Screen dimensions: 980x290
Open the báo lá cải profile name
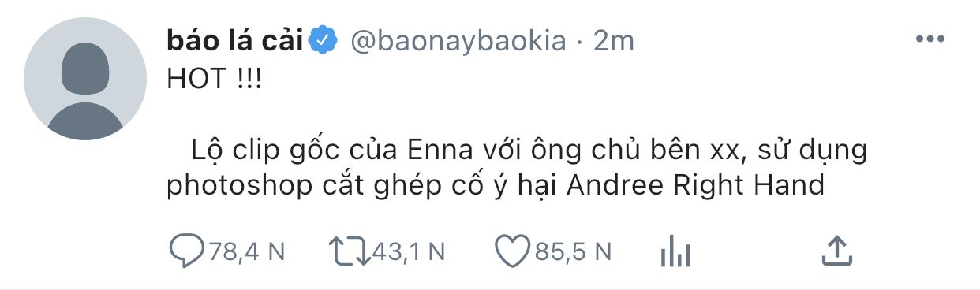coord(235,40)
